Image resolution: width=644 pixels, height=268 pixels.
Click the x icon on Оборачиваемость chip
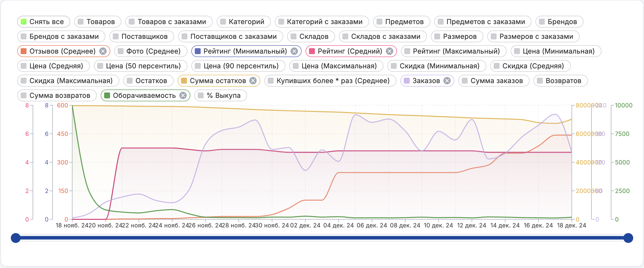coord(183,96)
